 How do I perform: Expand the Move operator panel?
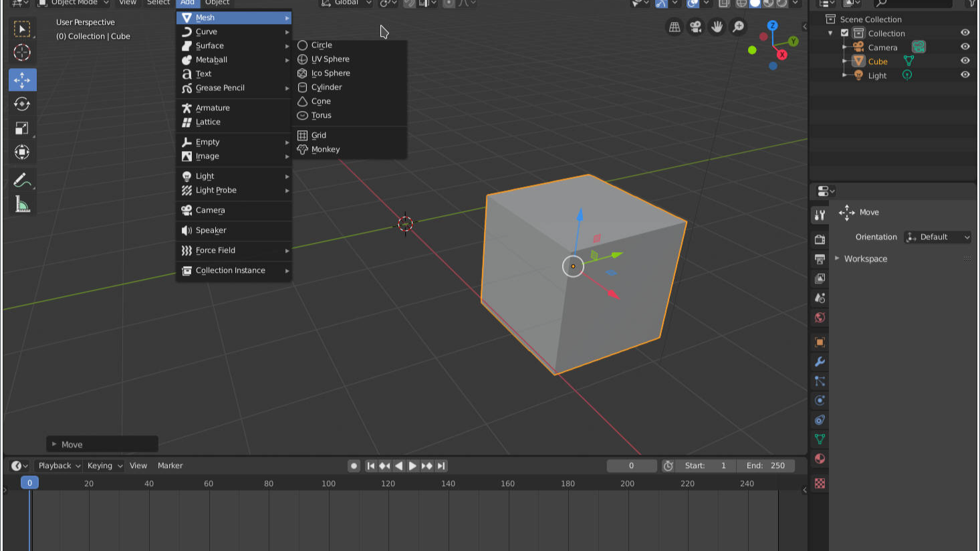pos(102,444)
